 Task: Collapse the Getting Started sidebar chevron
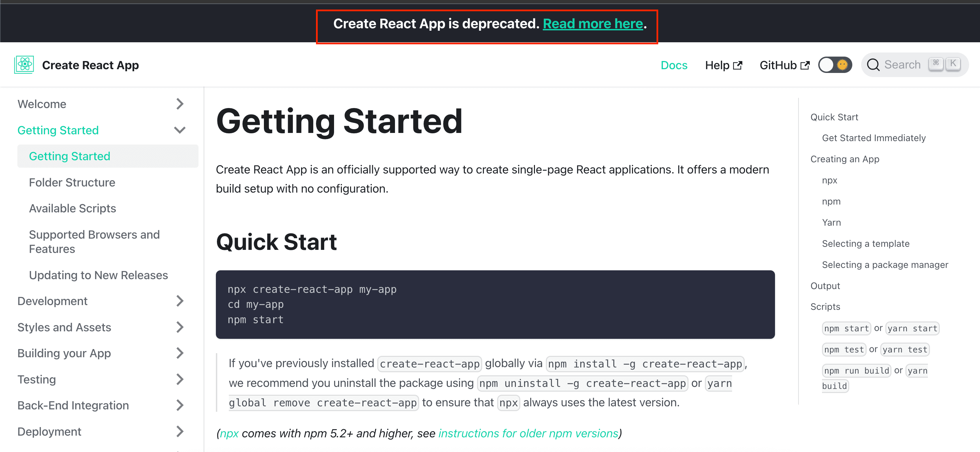[x=180, y=130]
